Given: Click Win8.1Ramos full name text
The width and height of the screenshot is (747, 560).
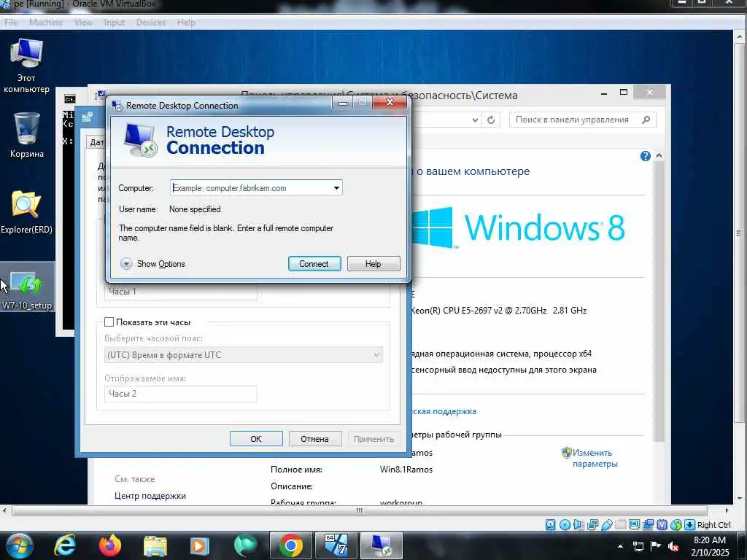Looking at the screenshot, I should (x=406, y=470).
